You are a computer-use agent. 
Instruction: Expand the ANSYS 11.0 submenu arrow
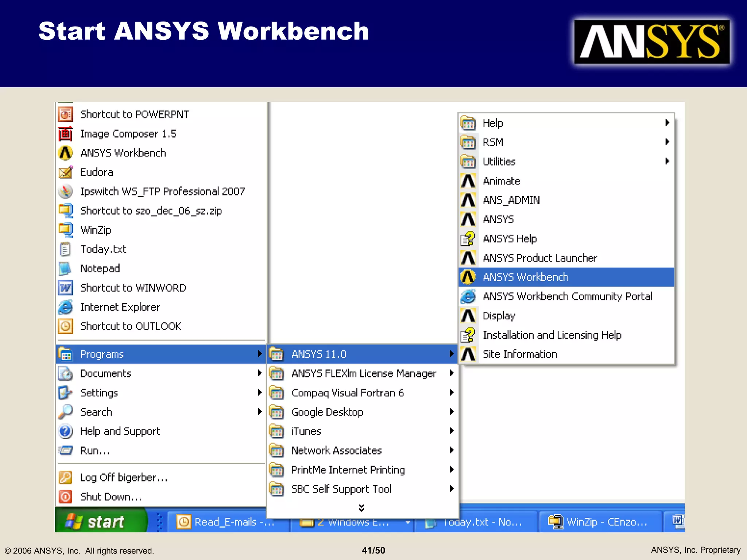[452, 354]
